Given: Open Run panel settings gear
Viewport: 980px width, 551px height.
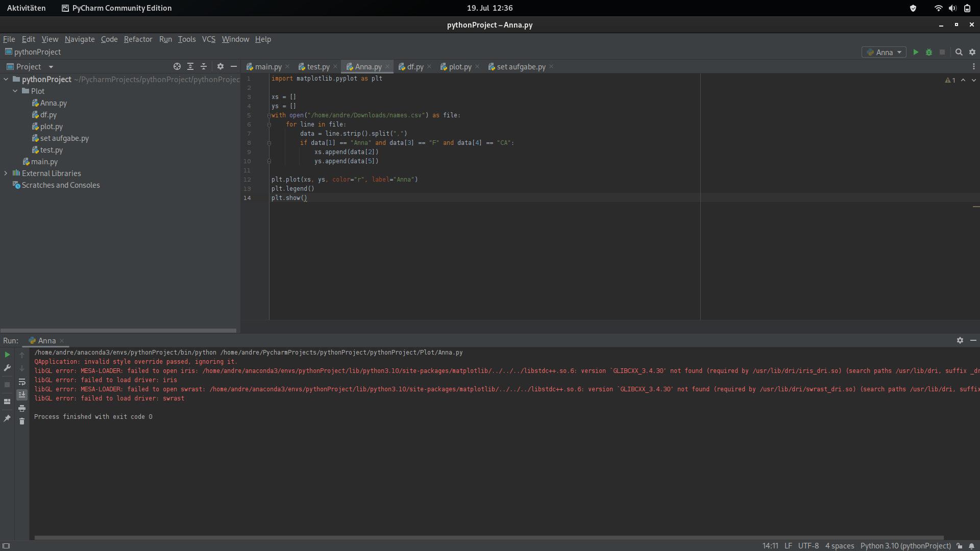Looking at the screenshot, I should pos(960,340).
